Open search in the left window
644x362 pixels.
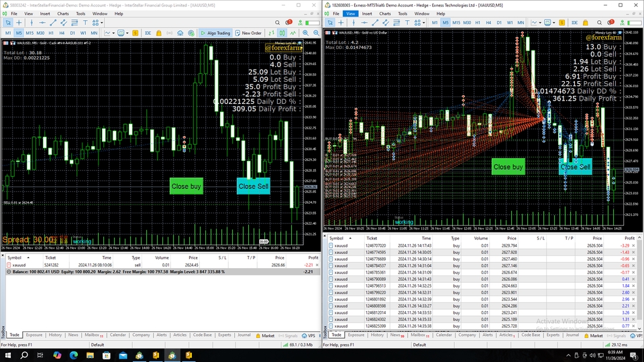(277, 23)
